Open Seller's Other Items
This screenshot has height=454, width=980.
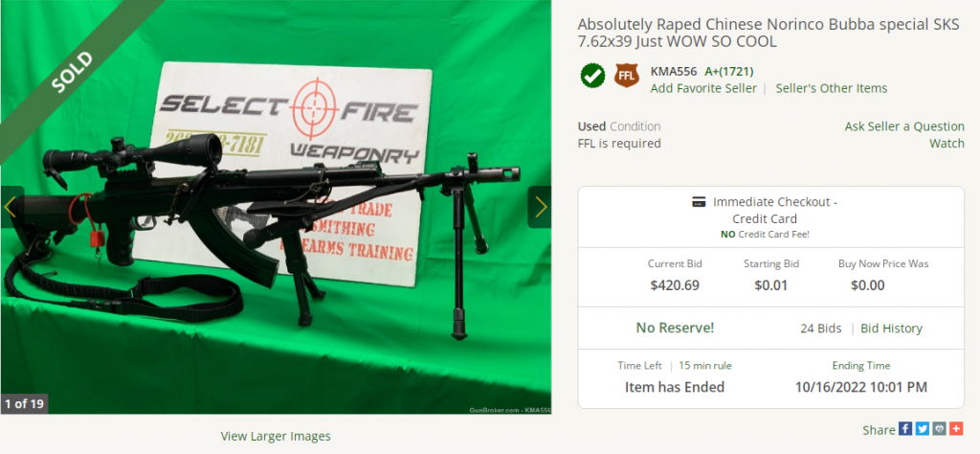point(832,88)
